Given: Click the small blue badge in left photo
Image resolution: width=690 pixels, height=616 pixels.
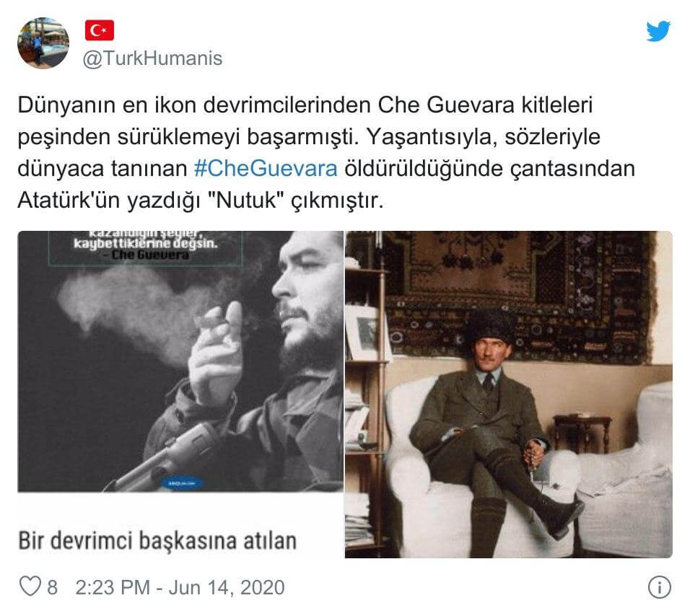Looking at the screenshot, I should coord(182,483).
